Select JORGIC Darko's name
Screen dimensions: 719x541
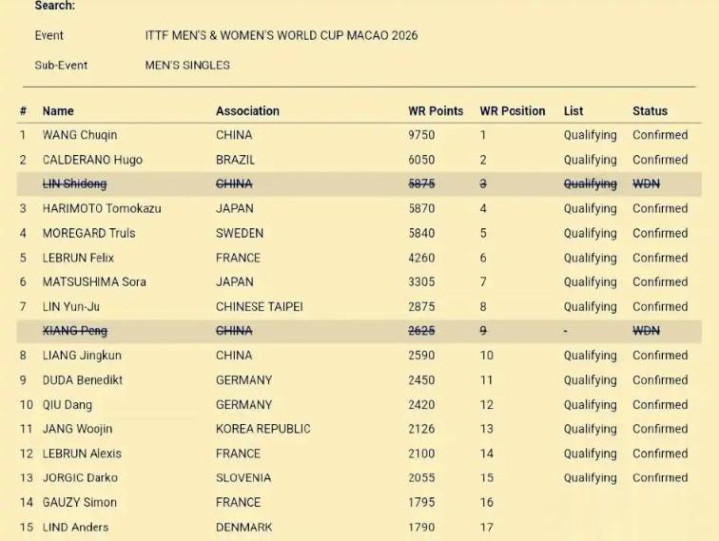[x=80, y=478]
